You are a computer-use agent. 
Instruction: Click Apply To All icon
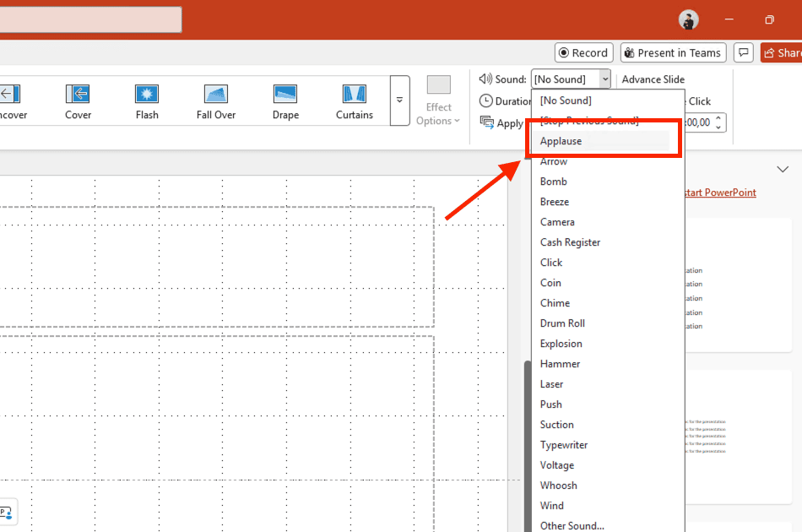486,122
